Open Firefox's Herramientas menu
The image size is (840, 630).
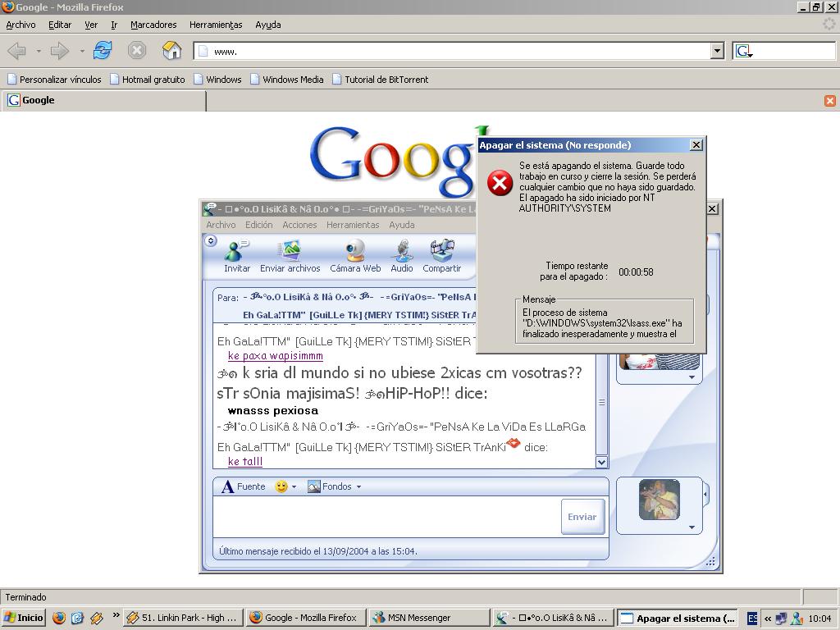(x=216, y=25)
